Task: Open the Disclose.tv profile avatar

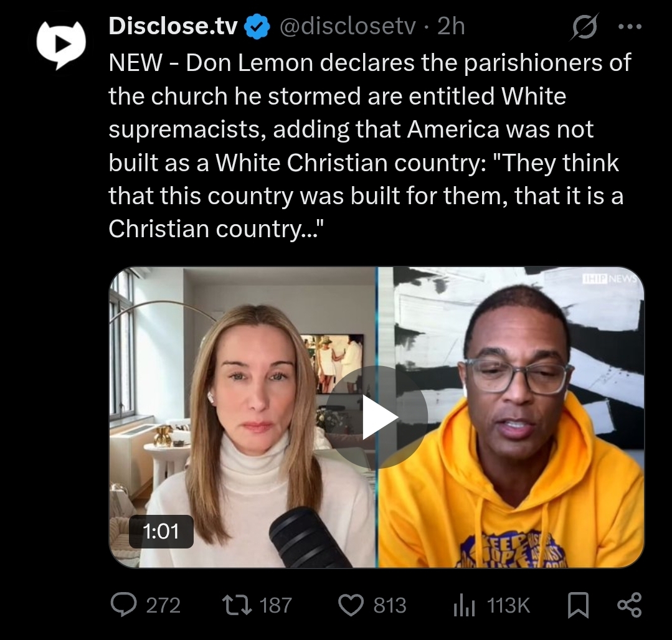Action: 61,44
